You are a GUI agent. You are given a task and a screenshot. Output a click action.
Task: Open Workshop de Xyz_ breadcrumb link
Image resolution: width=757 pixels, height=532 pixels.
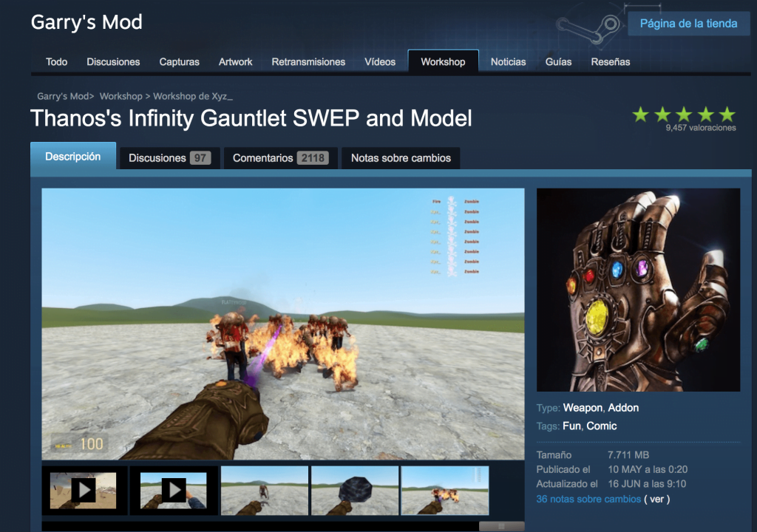(x=193, y=96)
